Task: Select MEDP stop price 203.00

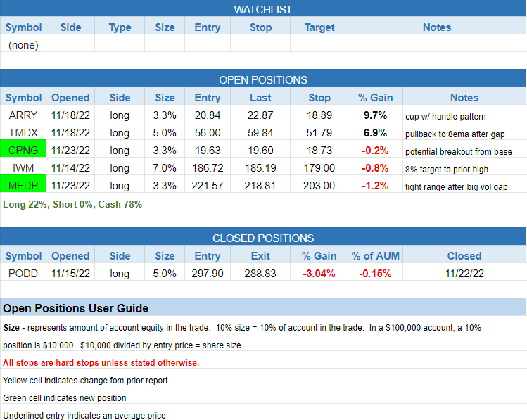Action: click(319, 185)
